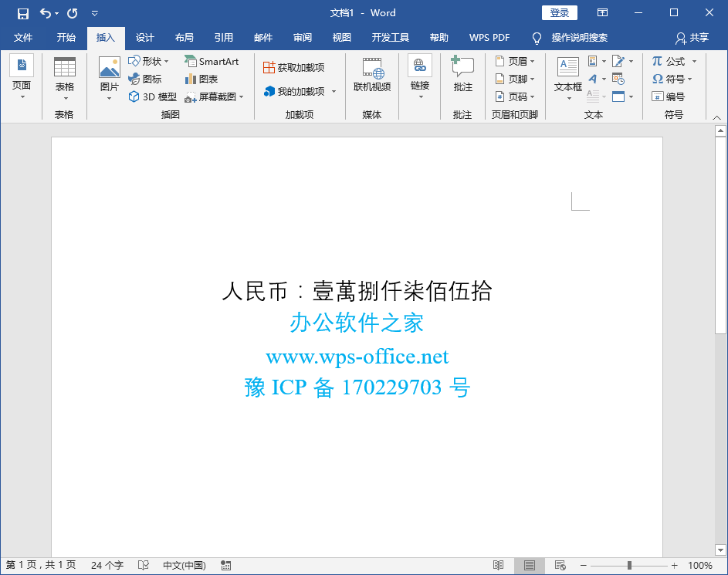This screenshot has width=728, height=575.
Task: Add a comment via 批注
Action: pyautogui.click(x=463, y=75)
